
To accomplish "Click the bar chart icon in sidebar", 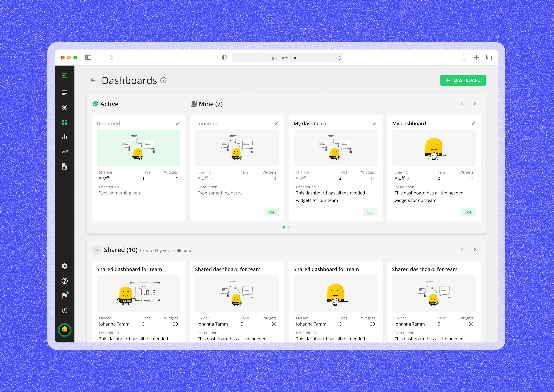I will point(64,137).
